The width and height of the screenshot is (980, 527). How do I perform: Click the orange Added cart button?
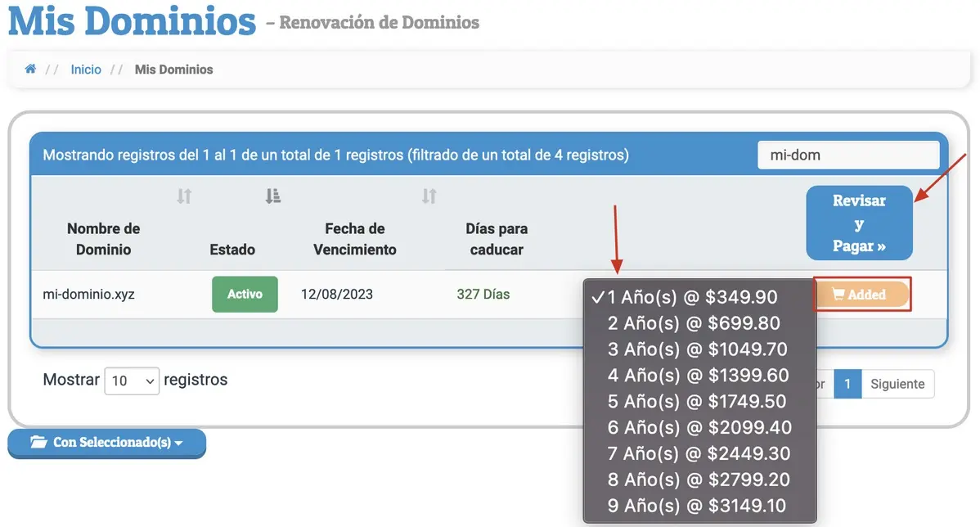click(x=861, y=295)
